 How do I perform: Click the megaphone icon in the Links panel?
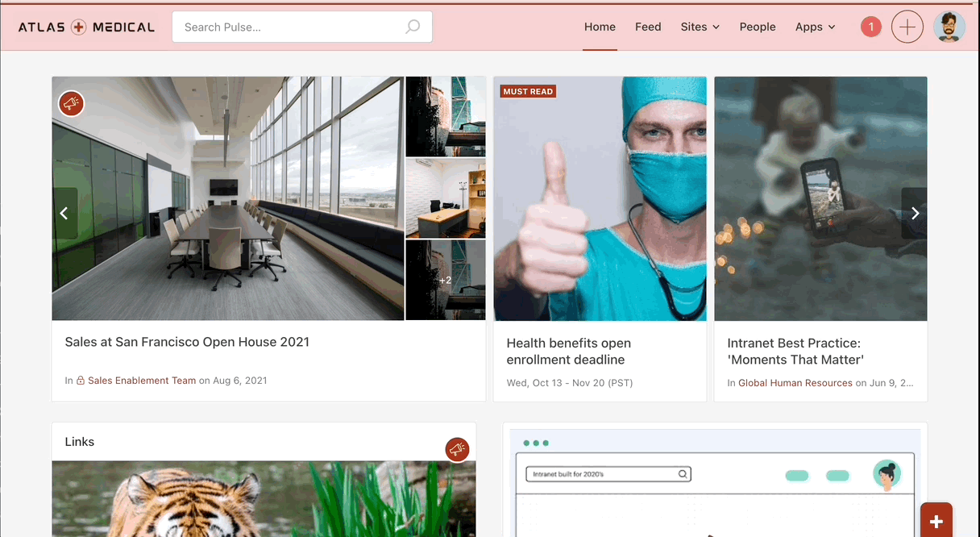pos(457,450)
